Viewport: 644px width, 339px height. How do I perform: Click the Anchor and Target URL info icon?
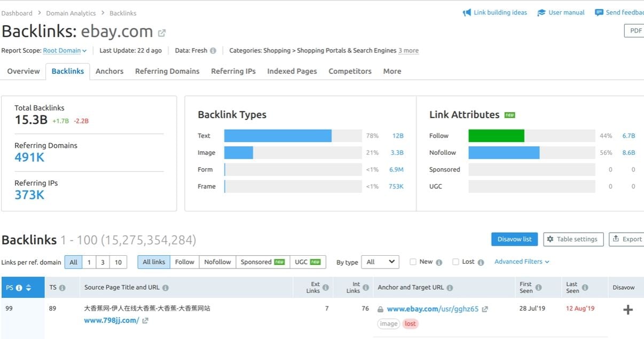pos(450,288)
